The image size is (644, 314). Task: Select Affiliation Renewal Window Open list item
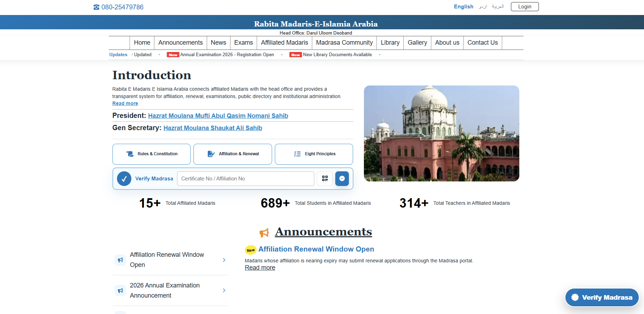(x=170, y=260)
